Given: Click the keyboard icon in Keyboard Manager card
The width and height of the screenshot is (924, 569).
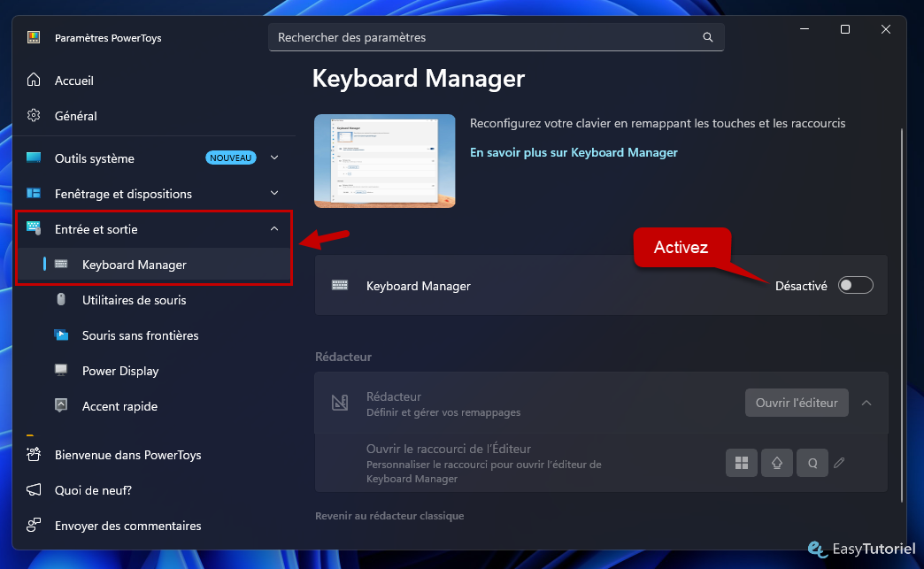Looking at the screenshot, I should pos(340,285).
